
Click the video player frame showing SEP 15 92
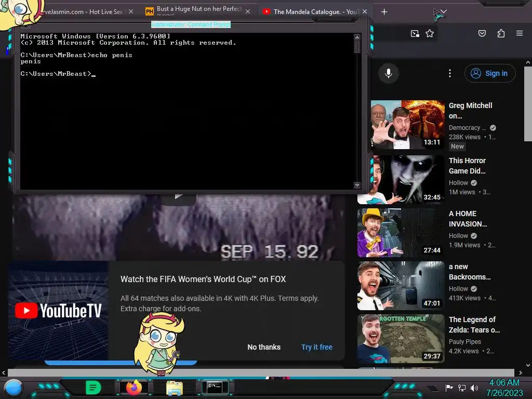[x=178, y=227]
